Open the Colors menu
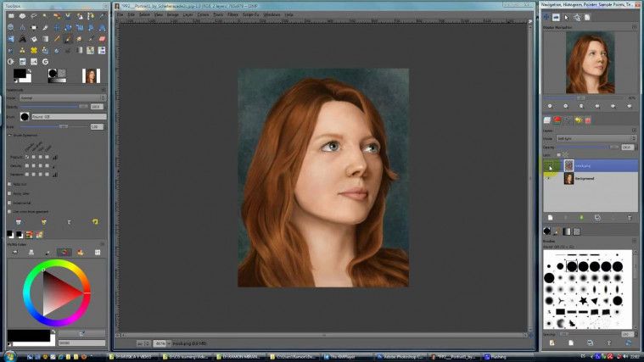This screenshot has height=362, width=644. (x=203, y=14)
